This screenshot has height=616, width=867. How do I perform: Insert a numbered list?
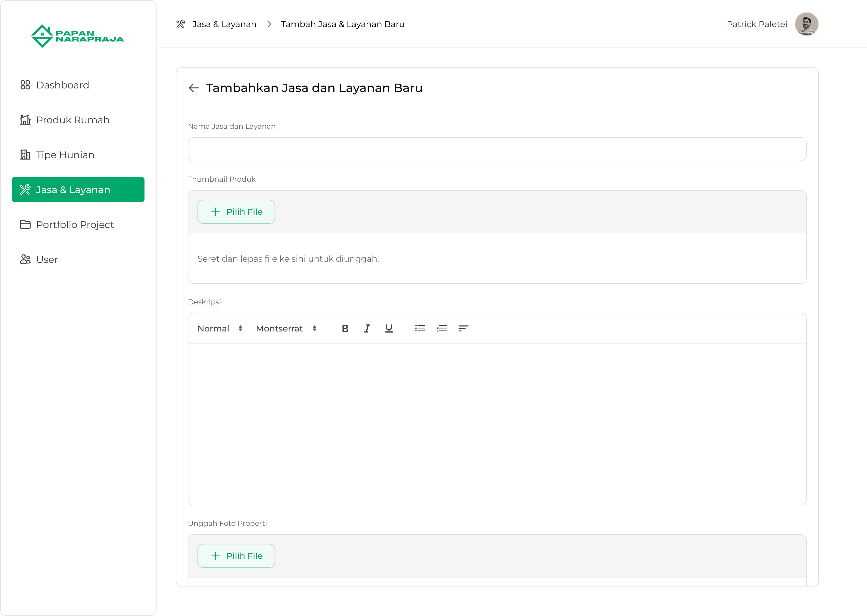tap(442, 328)
